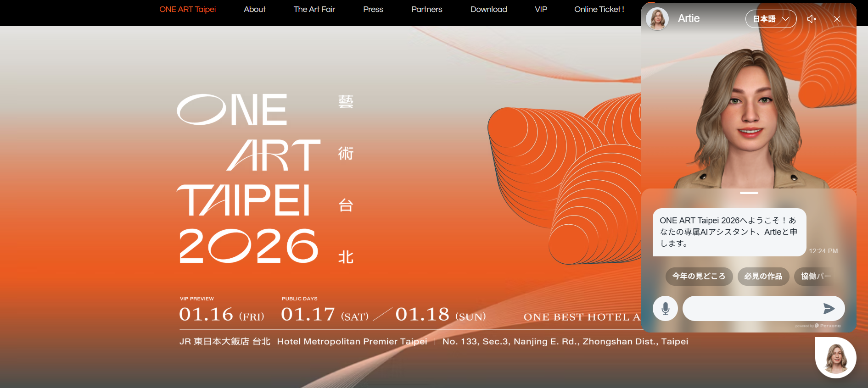868x388 pixels.
Task: Visit the VIP page
Action: click(x=541, y=9)
